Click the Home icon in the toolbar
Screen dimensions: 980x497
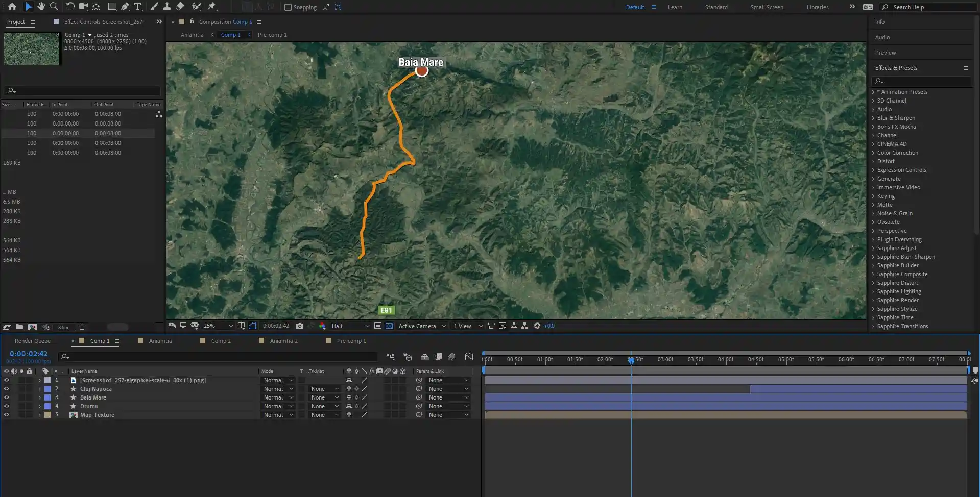[x=12, y=7]
